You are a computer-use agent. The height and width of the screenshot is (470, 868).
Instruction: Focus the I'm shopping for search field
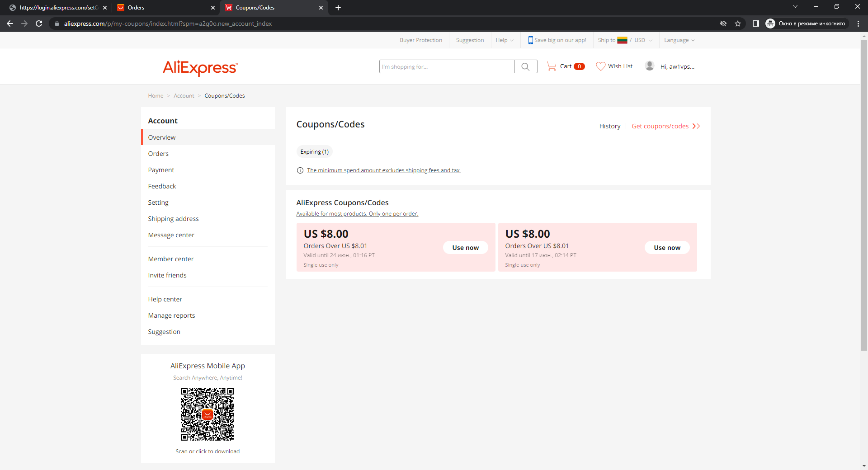click(447, 66)
